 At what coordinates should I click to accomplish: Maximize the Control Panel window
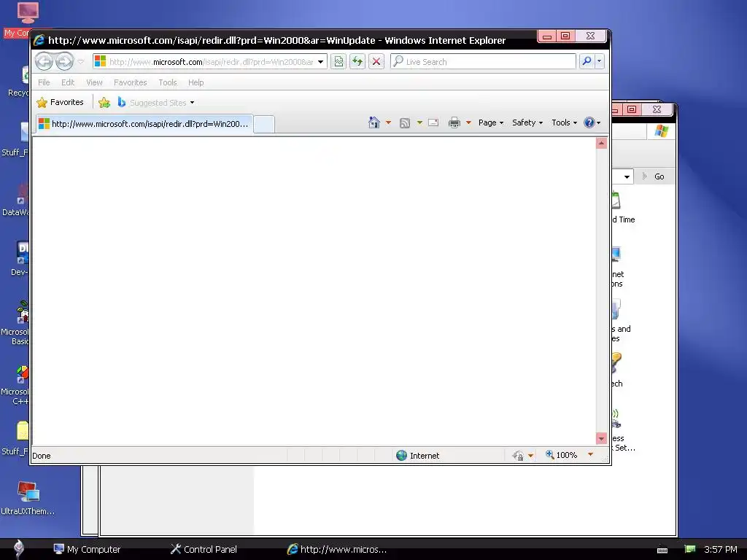(632, 109)
